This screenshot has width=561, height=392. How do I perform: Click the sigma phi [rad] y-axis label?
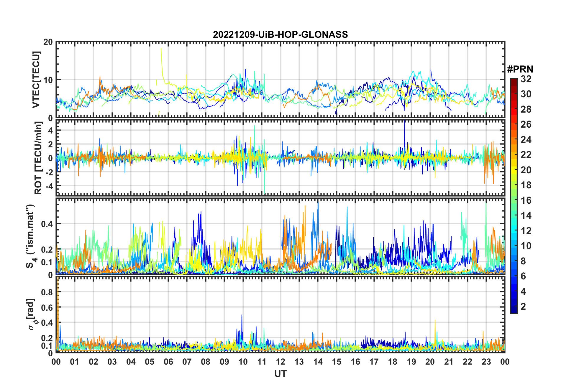point(32,314)
